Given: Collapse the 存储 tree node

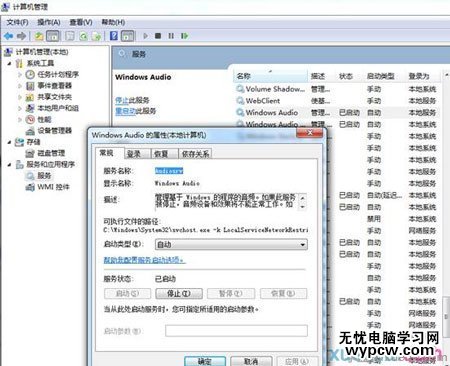Looking at the screenshot, I should point(10,142).
